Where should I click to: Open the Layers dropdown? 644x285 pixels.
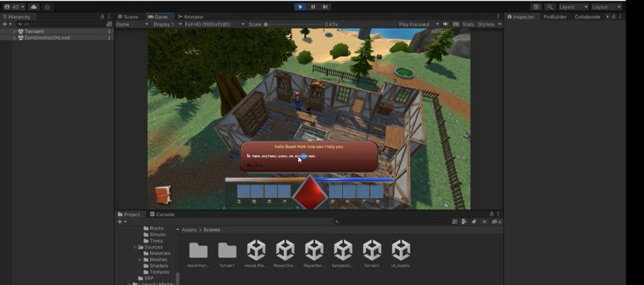(574, 7)
